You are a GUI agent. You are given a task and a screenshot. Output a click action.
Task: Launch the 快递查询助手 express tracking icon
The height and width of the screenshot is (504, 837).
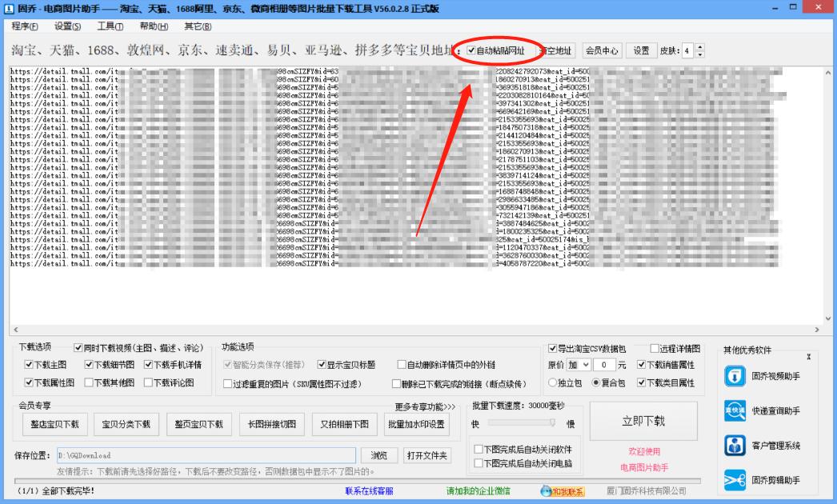pyautogui.click(x=735, y=409)
